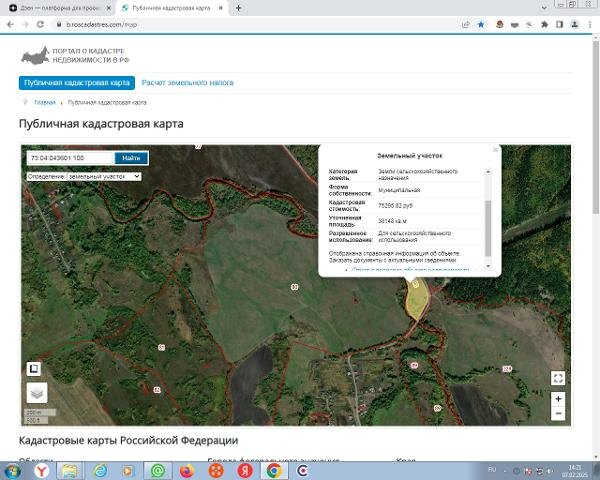Click the parcel marker in the large green field
The image size is (600, 480).
(x=294, y=287)
